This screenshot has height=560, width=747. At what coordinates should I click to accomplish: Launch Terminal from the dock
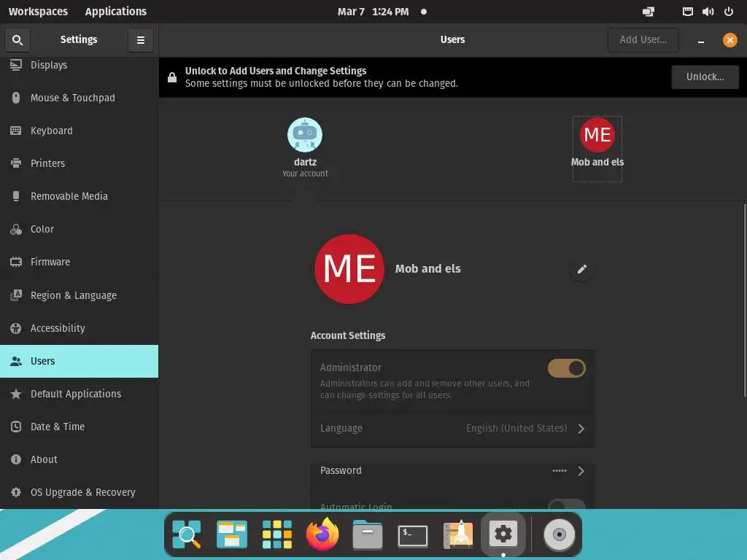(x=413, y=535)
